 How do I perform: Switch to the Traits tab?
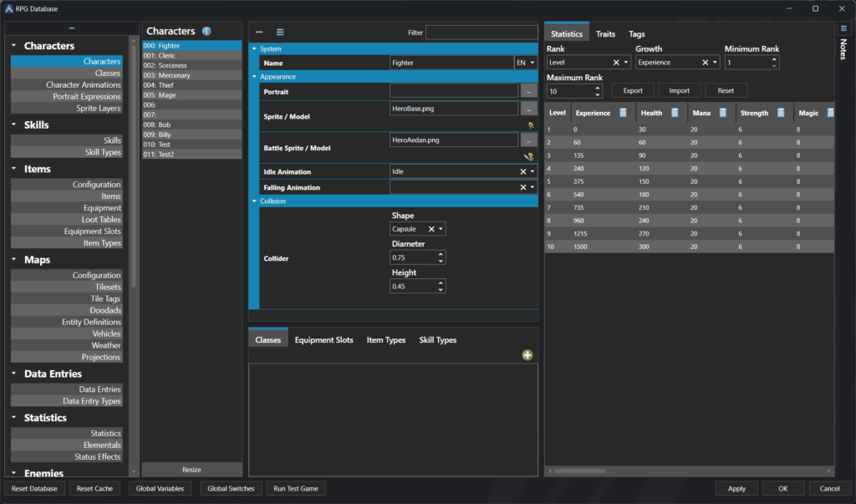click(605, 34)
